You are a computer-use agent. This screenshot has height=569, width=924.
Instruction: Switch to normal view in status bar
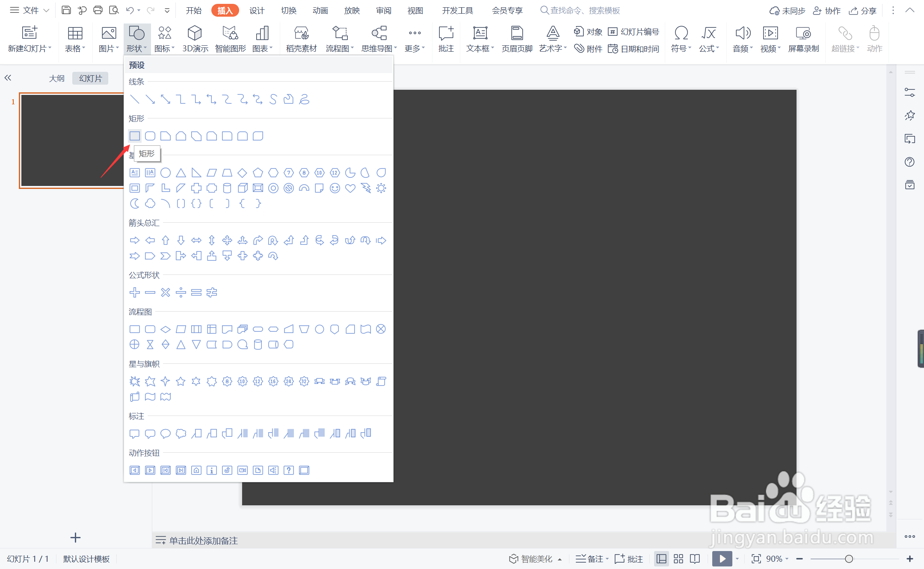point(661,559)
